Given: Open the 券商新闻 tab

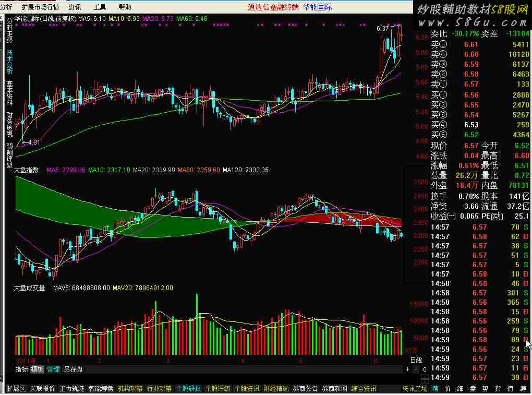Looking at the screenshot, I should tap(334, 389).
